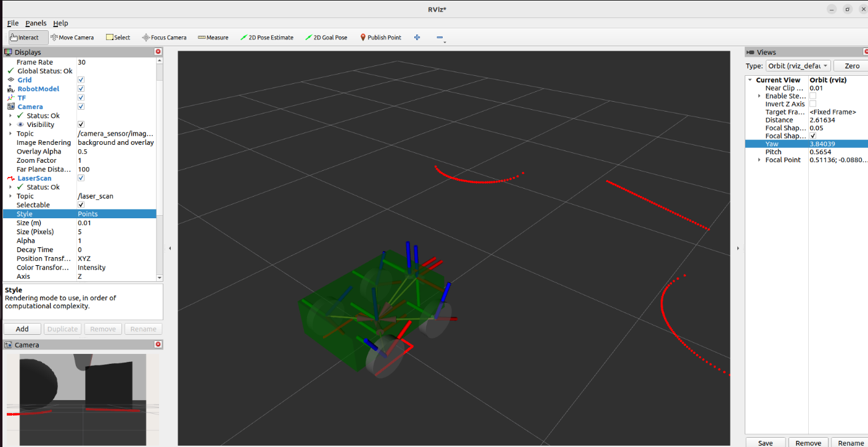Expand the Focal Point row
The image size is (868, 447).
pyautogui.click(x=759, y=160)
